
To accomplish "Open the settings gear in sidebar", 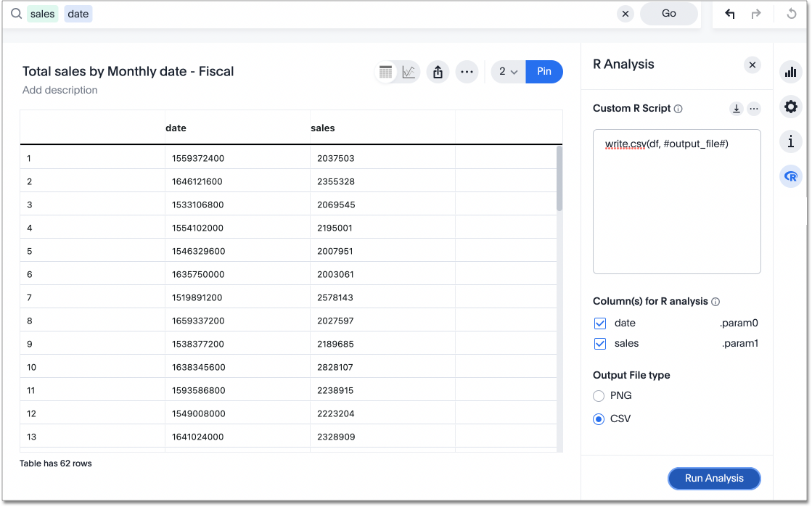I will 790,107.
